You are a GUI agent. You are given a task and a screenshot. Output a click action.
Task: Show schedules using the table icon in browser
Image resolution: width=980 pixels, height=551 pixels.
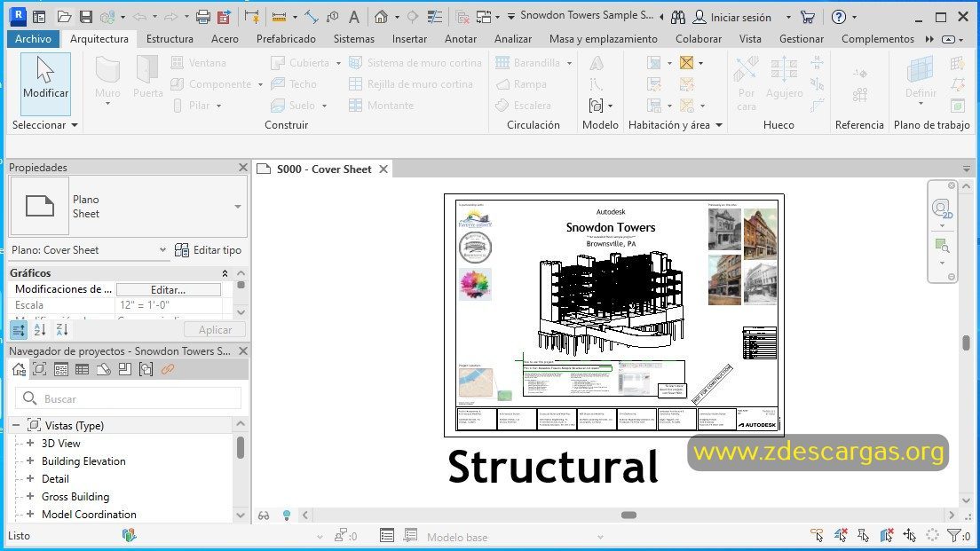tap(82, 369)
